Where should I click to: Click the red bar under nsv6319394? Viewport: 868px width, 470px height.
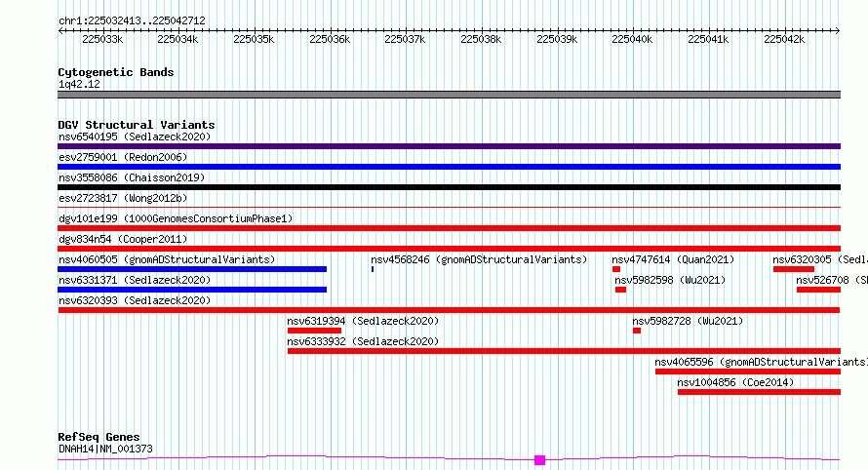pyautogui.click(x=314, y=331)
